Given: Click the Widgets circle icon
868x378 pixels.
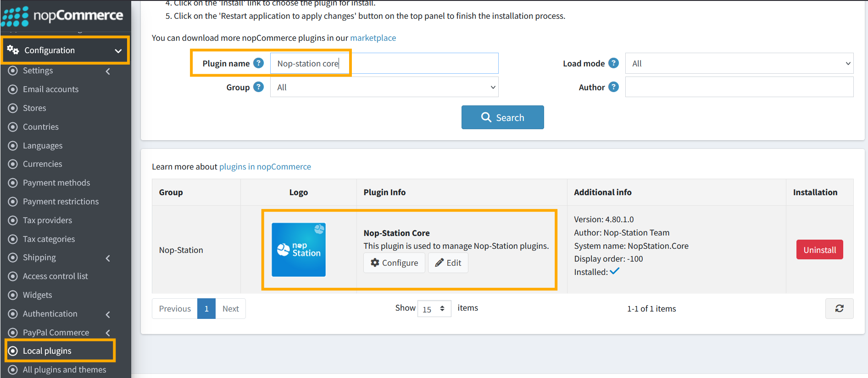Looking at the screenshot, I should tap(13, 295).
